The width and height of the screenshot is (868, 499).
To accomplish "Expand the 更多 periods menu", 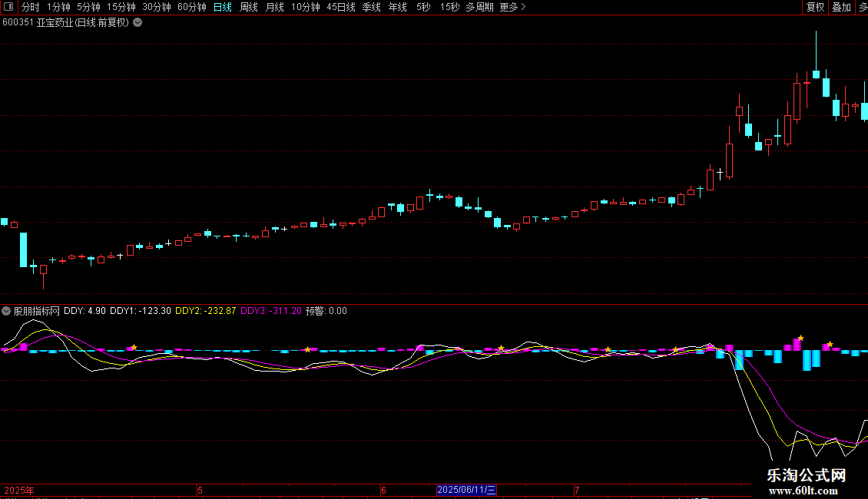I will (512, 7).
